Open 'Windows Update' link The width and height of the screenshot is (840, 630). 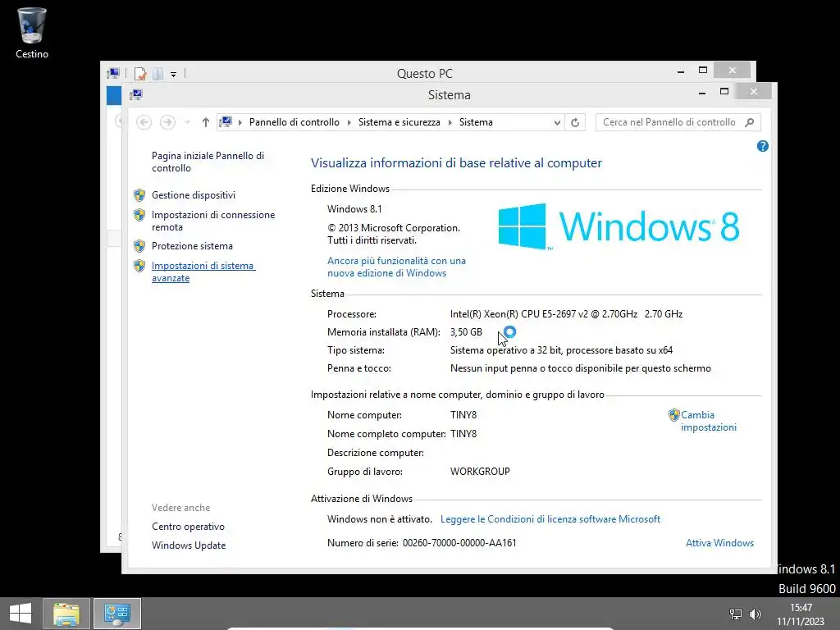tap(189, 546)
